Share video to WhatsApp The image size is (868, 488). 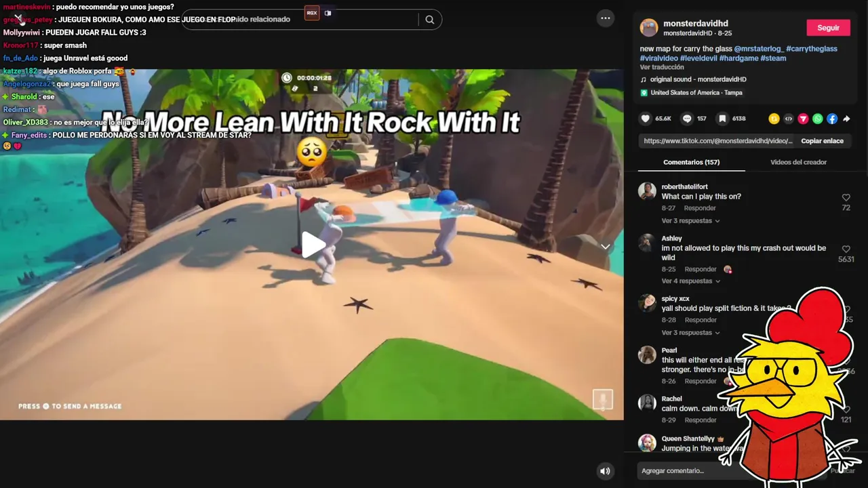pyautogui.click(x=818, y=119)
